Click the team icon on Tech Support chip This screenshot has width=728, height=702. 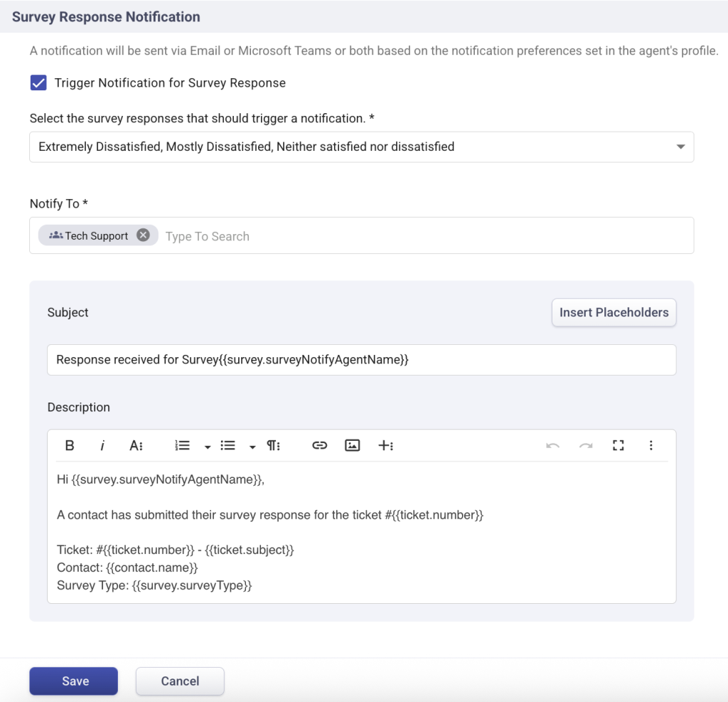point(55,235)
